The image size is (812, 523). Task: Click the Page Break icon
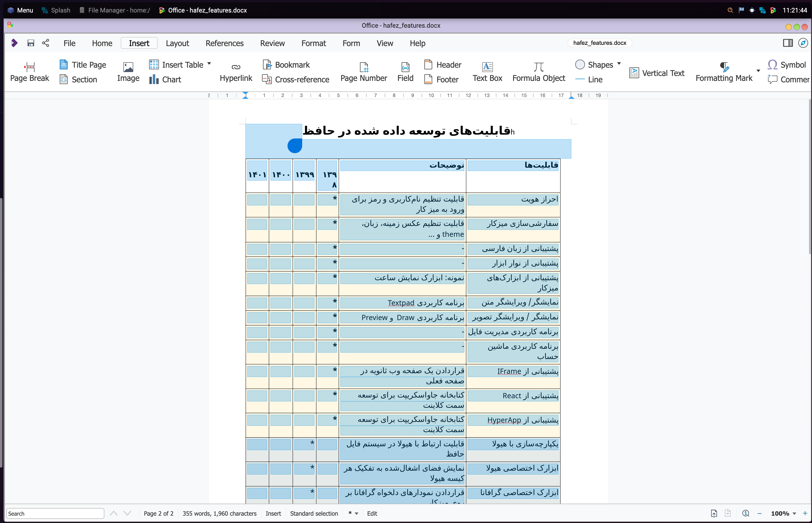pyautogui.click(x=30, y=67)
